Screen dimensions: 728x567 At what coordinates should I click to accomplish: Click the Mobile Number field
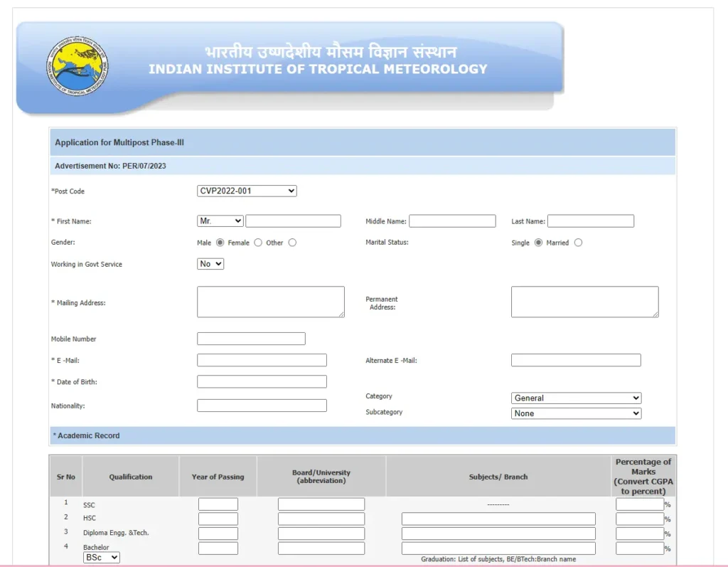click(251, 339)
